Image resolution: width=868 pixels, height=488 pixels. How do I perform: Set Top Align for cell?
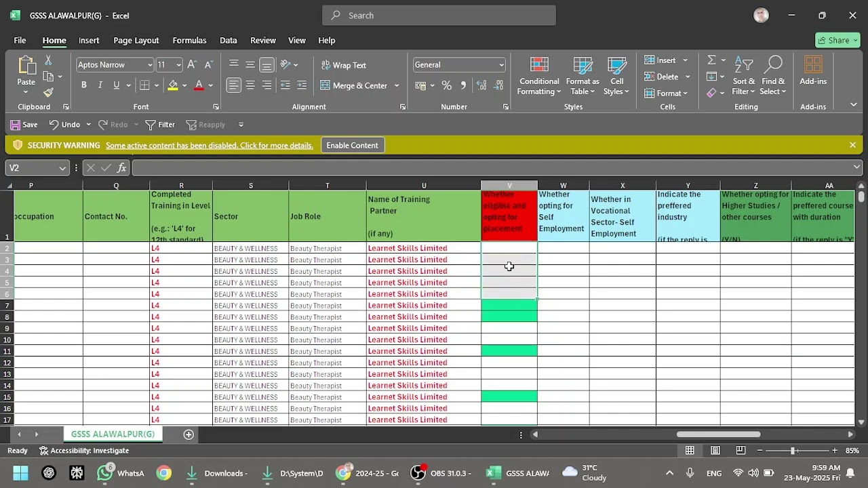pos(234,64)
